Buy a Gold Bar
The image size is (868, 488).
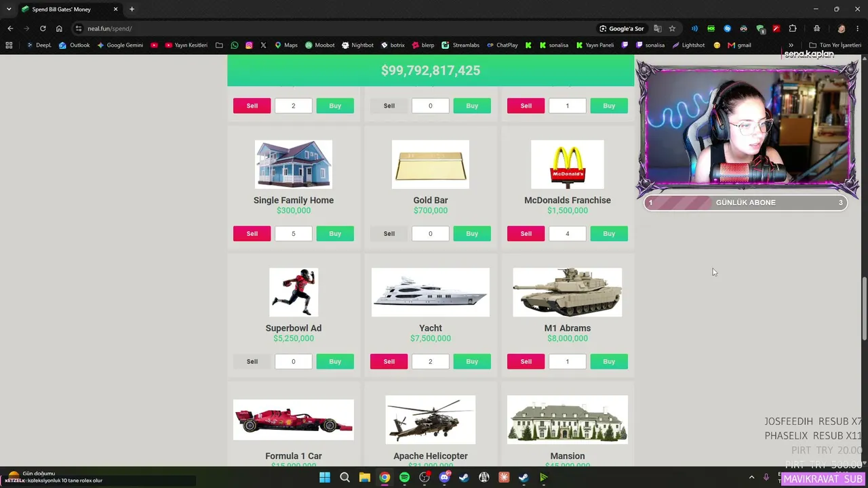[472, 234]
